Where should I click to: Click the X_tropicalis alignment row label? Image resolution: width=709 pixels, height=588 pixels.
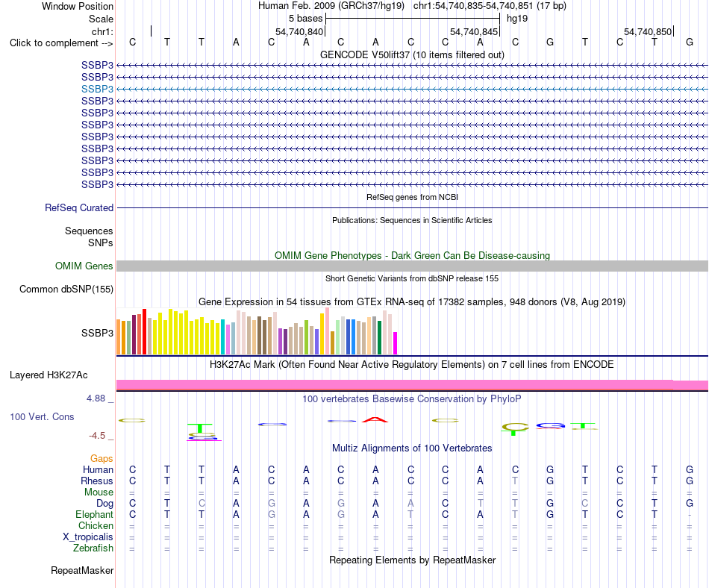(x=88, y=537)
